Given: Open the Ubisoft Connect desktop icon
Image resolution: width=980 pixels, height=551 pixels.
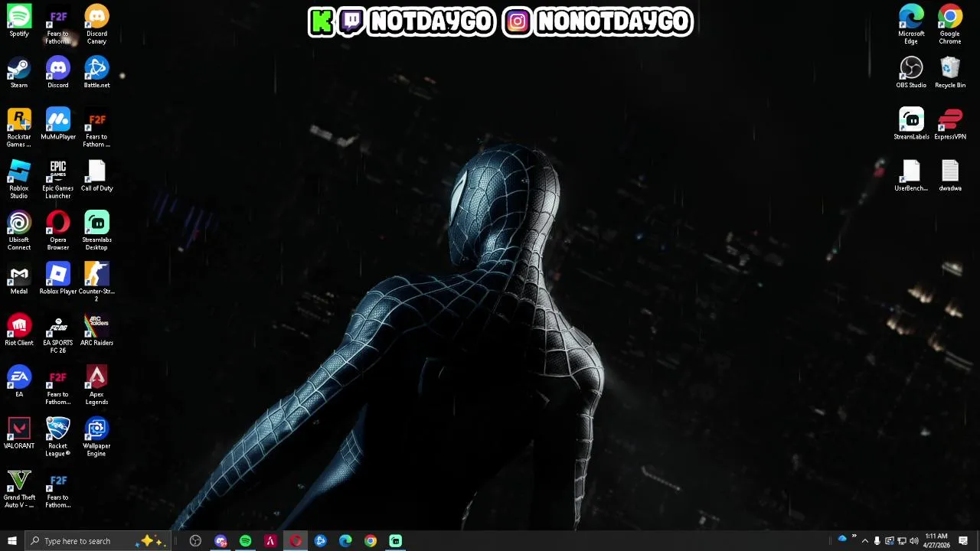Looking at the screenshot, I should tap(19, 230).
